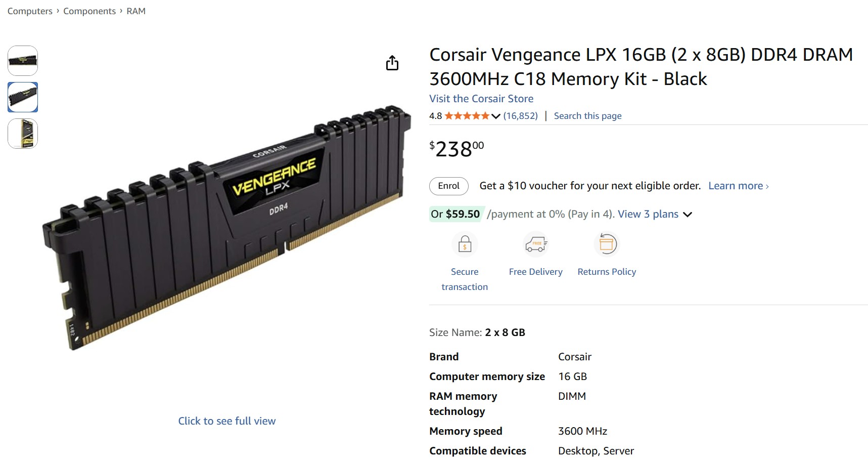Click to see full view link
Screen dimensions: 868x460
(227, 421)
